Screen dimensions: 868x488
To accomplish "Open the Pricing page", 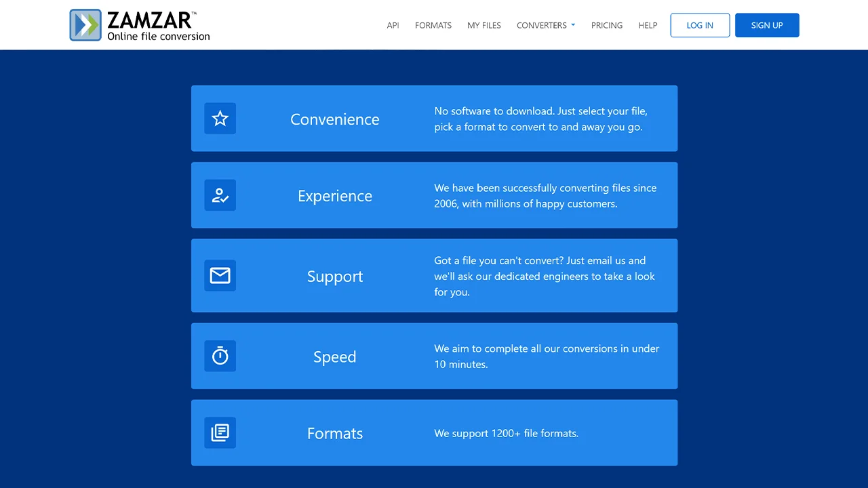I will click(x=607, y=25).
